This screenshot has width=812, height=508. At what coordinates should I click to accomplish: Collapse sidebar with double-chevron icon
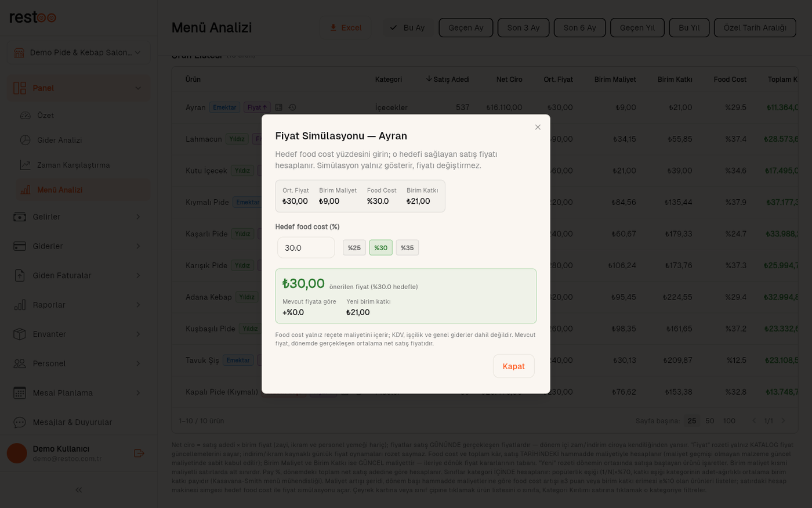tap(78, 490)
